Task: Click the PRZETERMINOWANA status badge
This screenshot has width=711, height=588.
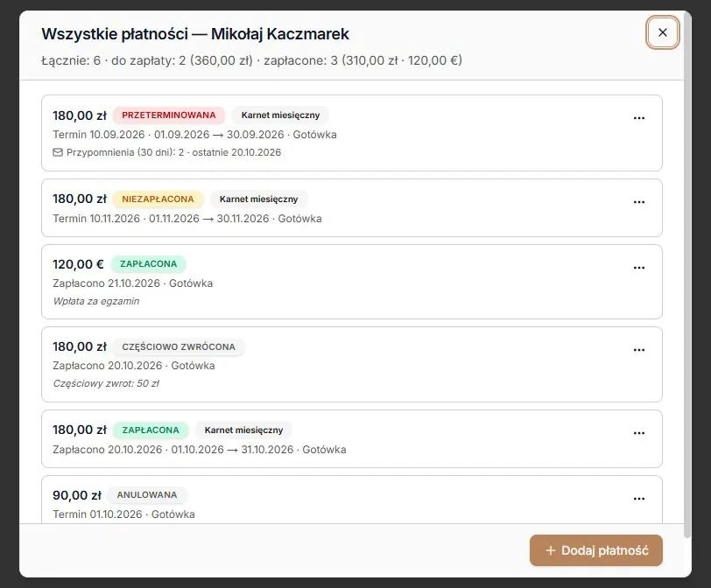Action: pyautogui.click(x=169, y=115)
